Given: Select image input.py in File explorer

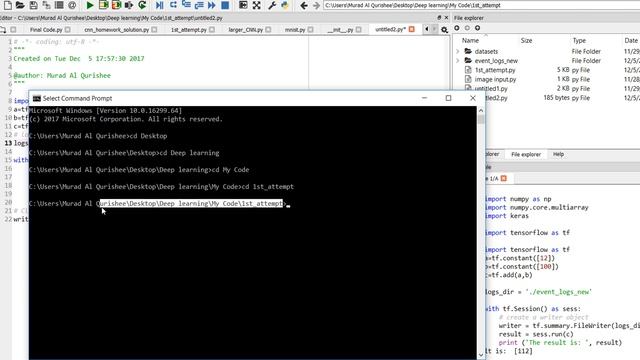Looking at the screenshot, I should (x=495, y=80).
